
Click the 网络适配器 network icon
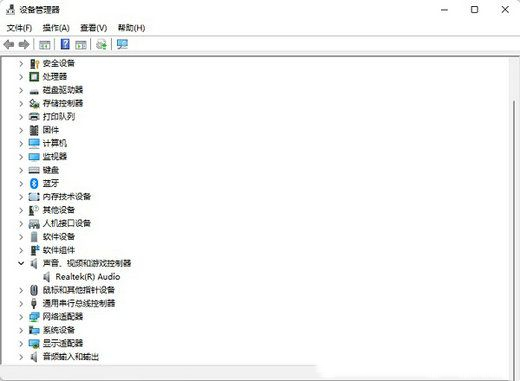pos(34,317)
